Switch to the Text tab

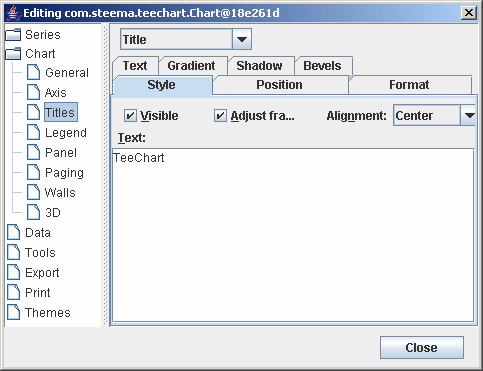point(135,66)
